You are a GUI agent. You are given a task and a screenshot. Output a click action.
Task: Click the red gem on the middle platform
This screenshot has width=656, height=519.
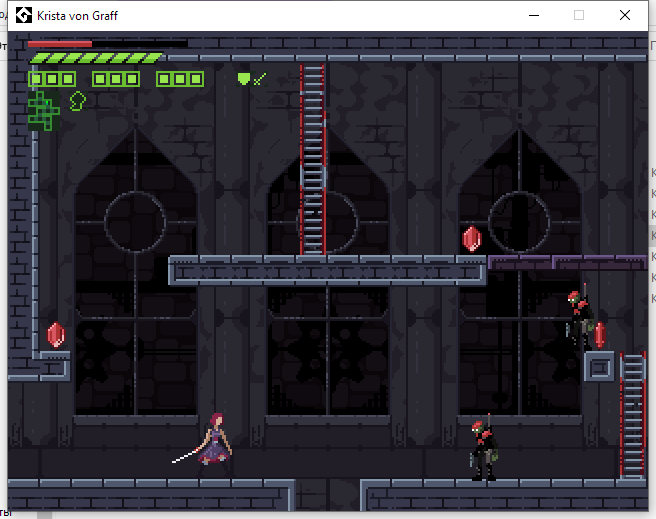[472, 239]
